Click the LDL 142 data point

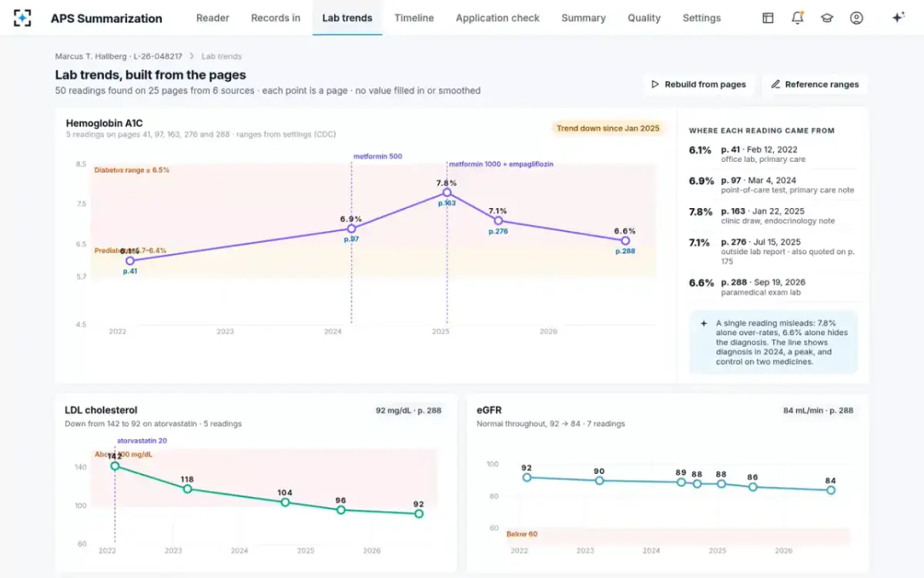click(115, 466)
